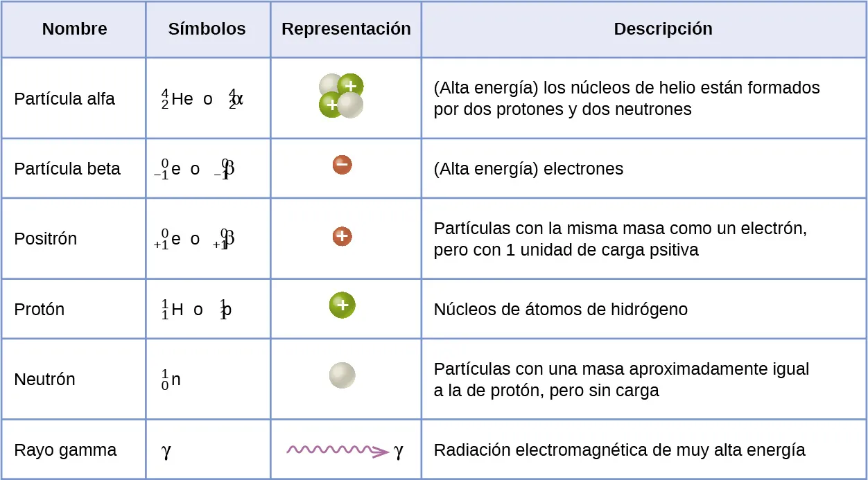This screenshot has height=480, width=868.
Task: Click the red beta particle minus sphere
Action: 342,165
